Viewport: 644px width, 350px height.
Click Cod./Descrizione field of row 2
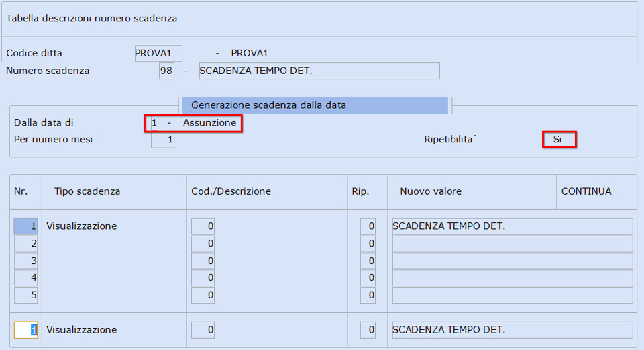[203, 243]
